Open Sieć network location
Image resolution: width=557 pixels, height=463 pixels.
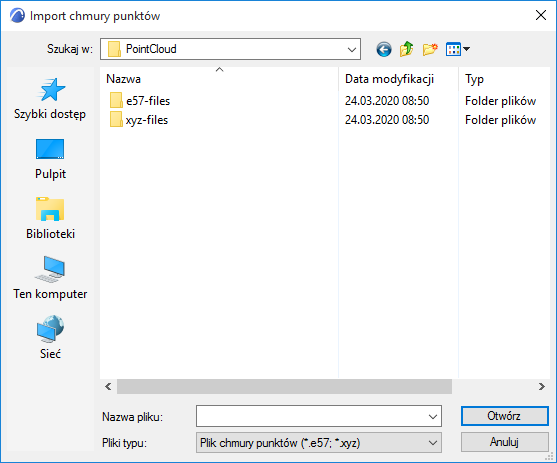50,338
